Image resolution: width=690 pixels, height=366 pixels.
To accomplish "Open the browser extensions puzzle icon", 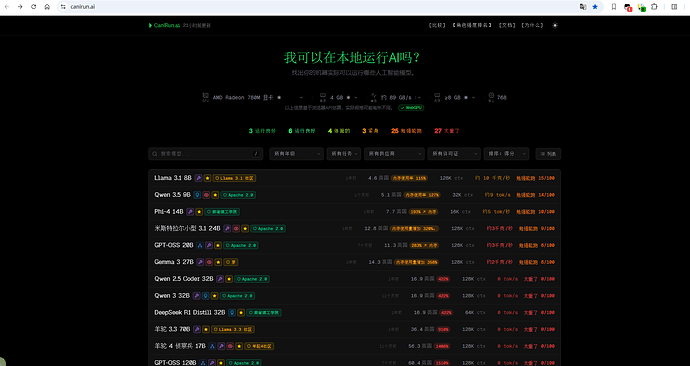I will tap(654, 7).
